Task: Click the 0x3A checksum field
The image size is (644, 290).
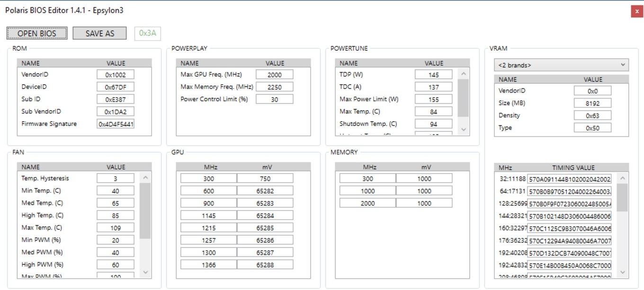Action: [x=148, y=33]
